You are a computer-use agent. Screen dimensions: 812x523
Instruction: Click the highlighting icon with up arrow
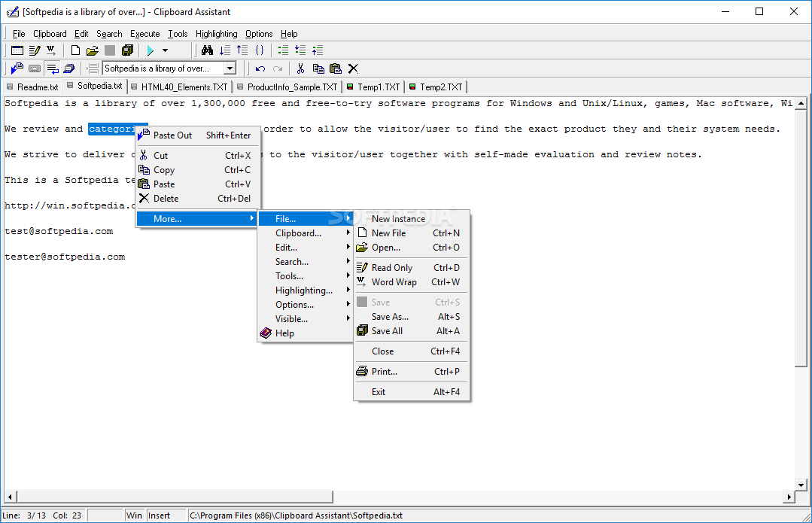tap(318, 50)
